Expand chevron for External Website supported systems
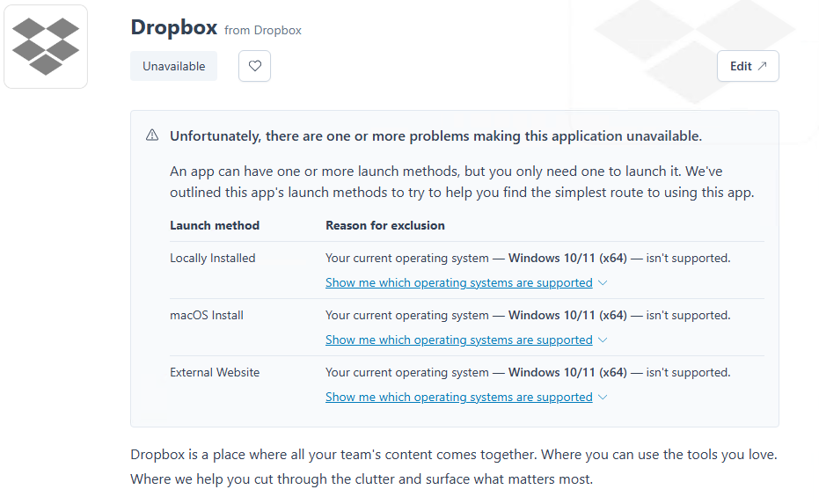 (603, 398)
